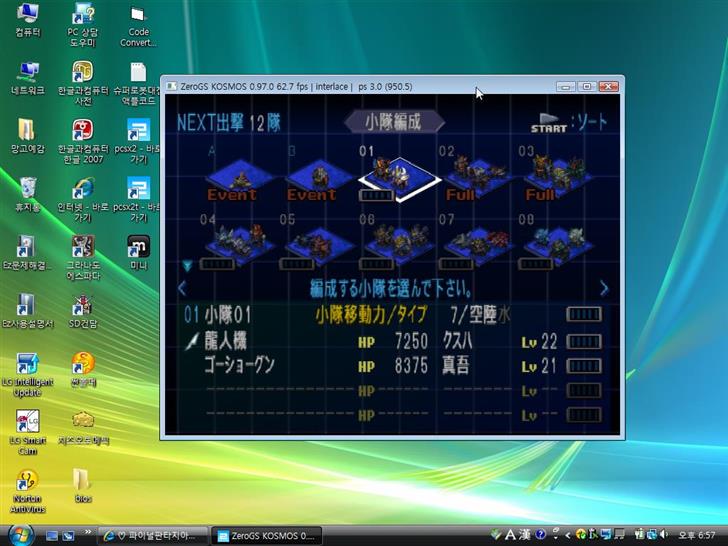Open the PC 상담 도우미 shortcut
728x546 pixels.
tap(83, 24)
